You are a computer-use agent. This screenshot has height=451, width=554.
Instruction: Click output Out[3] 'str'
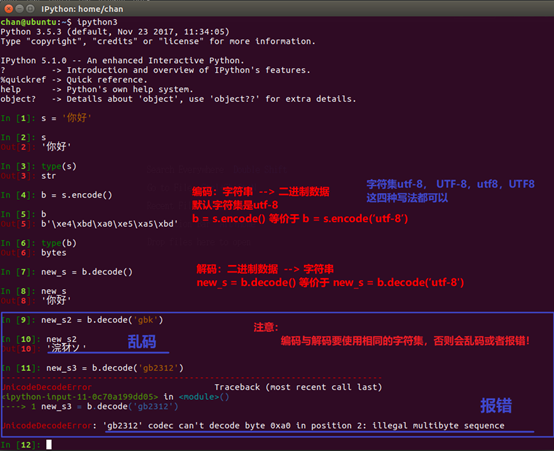click(x=28, y=176)
